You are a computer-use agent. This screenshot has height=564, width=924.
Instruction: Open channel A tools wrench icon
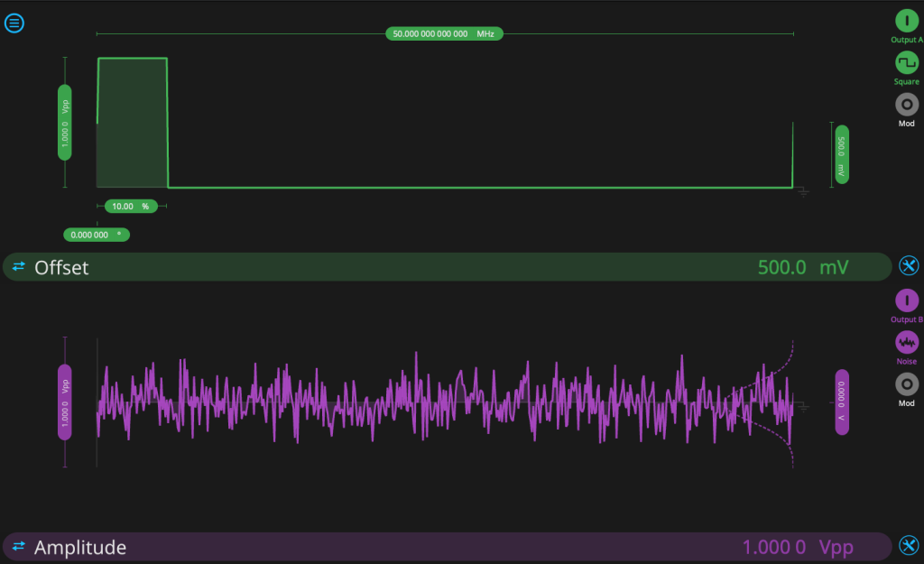pos(909,266)
